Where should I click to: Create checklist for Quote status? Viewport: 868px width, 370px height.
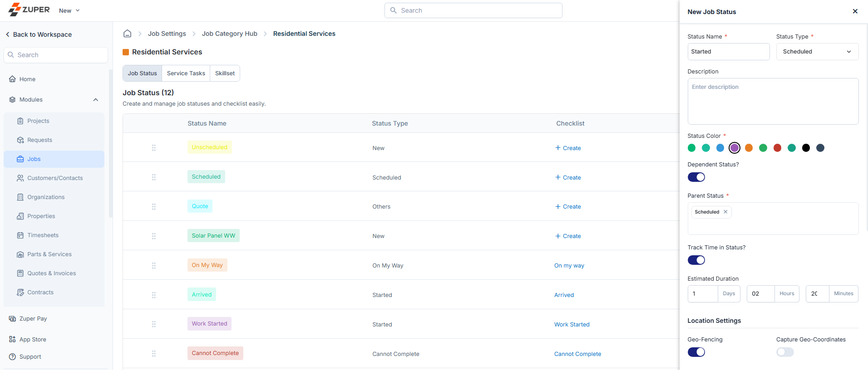click(568, 206)
